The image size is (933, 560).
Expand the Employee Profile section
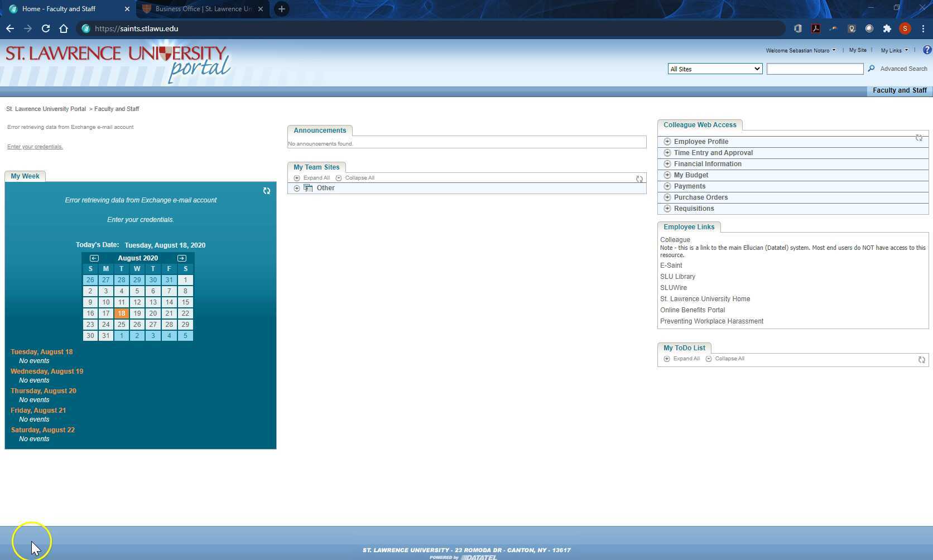click(667, 142)
